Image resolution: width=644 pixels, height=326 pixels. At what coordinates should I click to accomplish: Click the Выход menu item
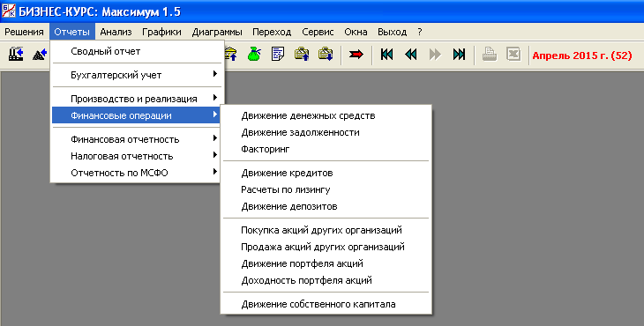coord(393,32)
